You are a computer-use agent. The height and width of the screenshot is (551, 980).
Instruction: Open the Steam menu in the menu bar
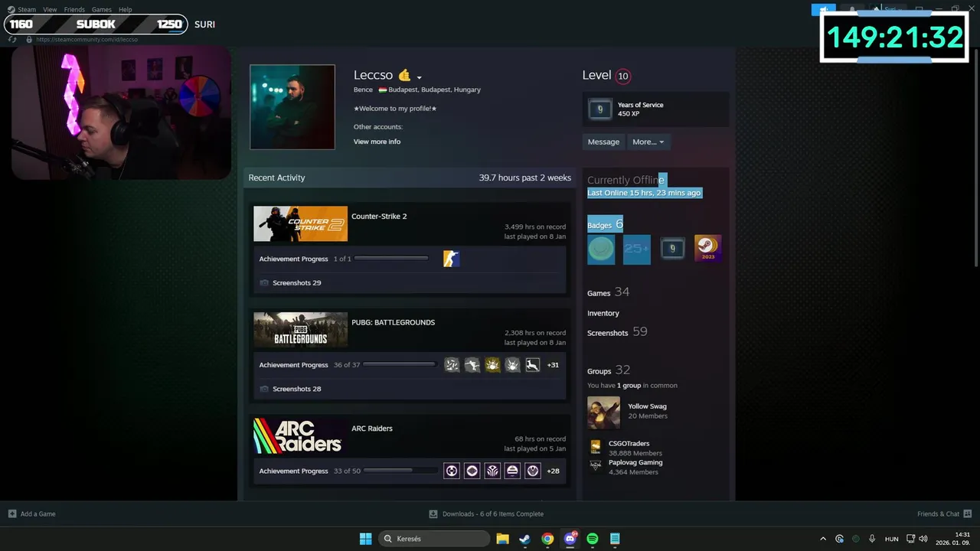[x=27, y=10]
